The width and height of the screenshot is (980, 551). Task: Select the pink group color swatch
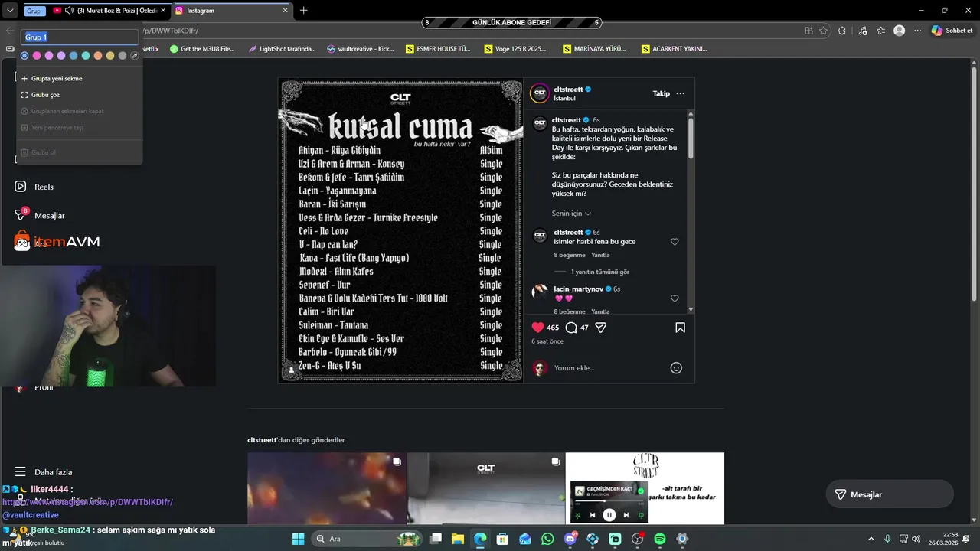pyautogui.click(x=37, y=56)
